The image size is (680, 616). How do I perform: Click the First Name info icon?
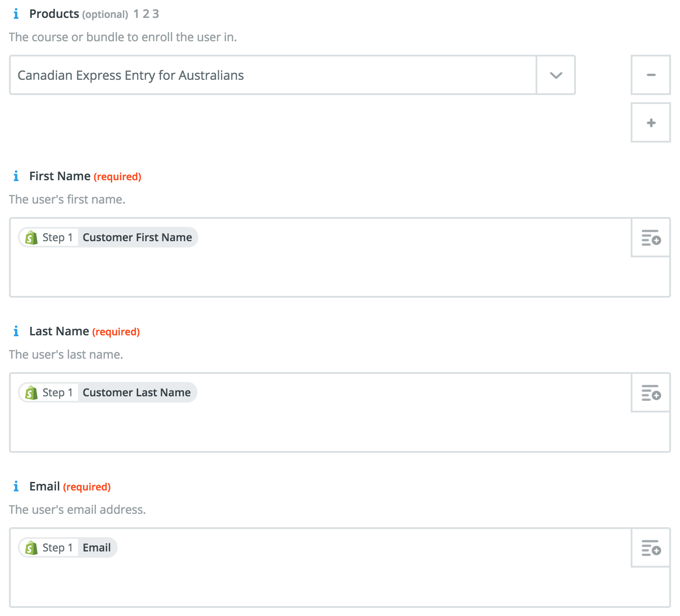[16, 176]
